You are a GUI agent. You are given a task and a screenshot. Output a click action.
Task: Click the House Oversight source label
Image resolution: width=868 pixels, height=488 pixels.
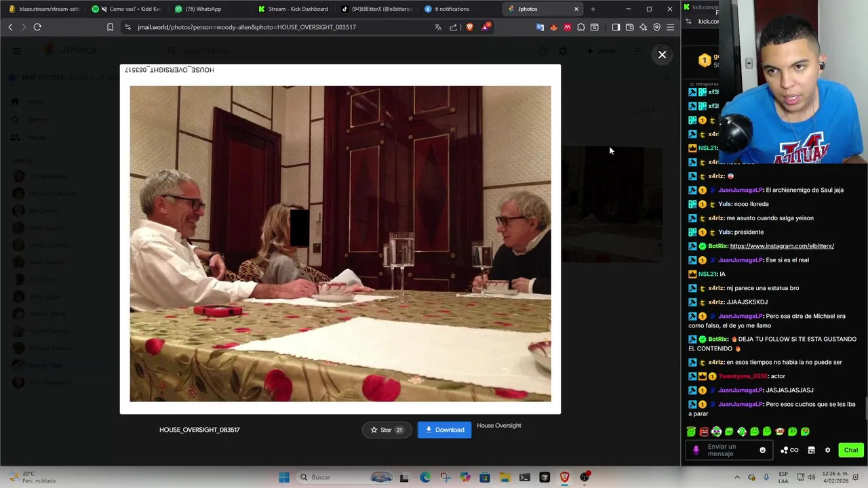click(x=499, y=426)
